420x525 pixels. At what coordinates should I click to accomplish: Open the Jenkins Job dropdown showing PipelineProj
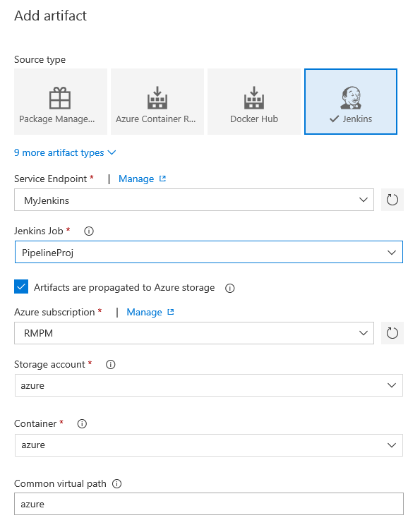(209, 252)
